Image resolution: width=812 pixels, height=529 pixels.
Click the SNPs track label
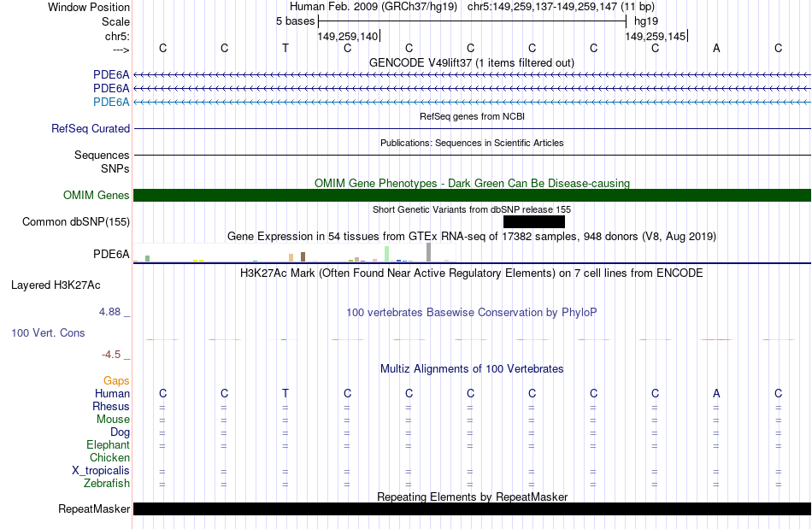pos(115,168)
